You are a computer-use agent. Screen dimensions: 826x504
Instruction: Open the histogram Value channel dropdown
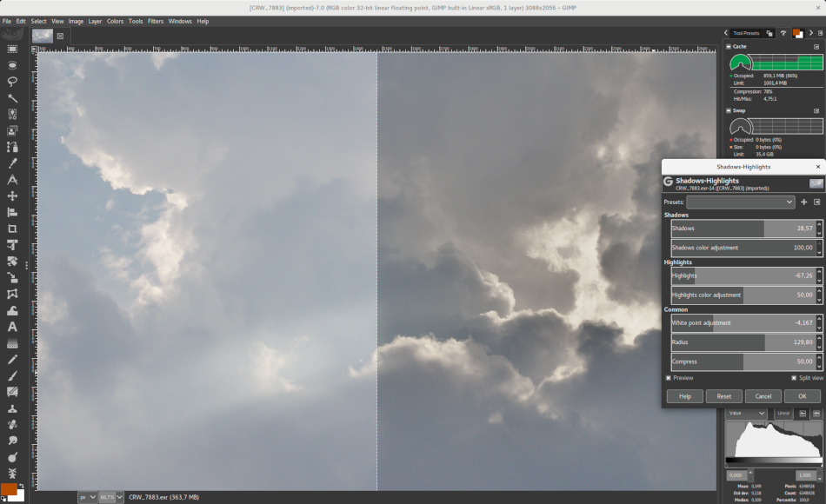[x=747, y=414]
